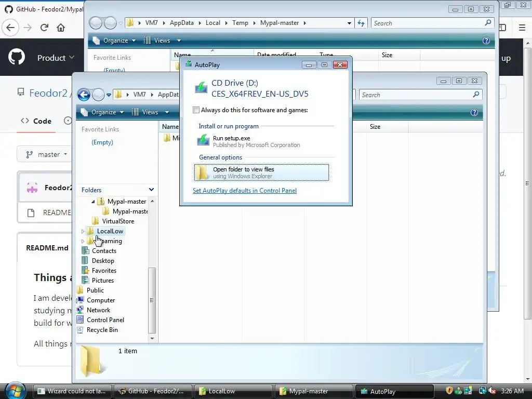Click browser Home button

point(61,28)
